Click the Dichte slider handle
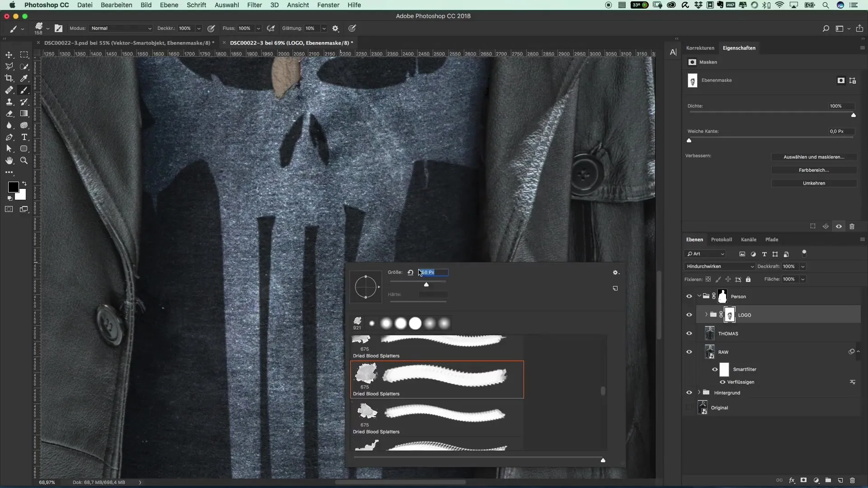This screenshot has height=488, width=868. (854, 115)
